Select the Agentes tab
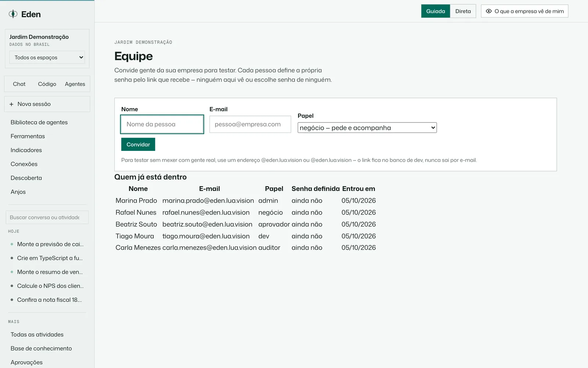588x368 pixels. (75, 84)
